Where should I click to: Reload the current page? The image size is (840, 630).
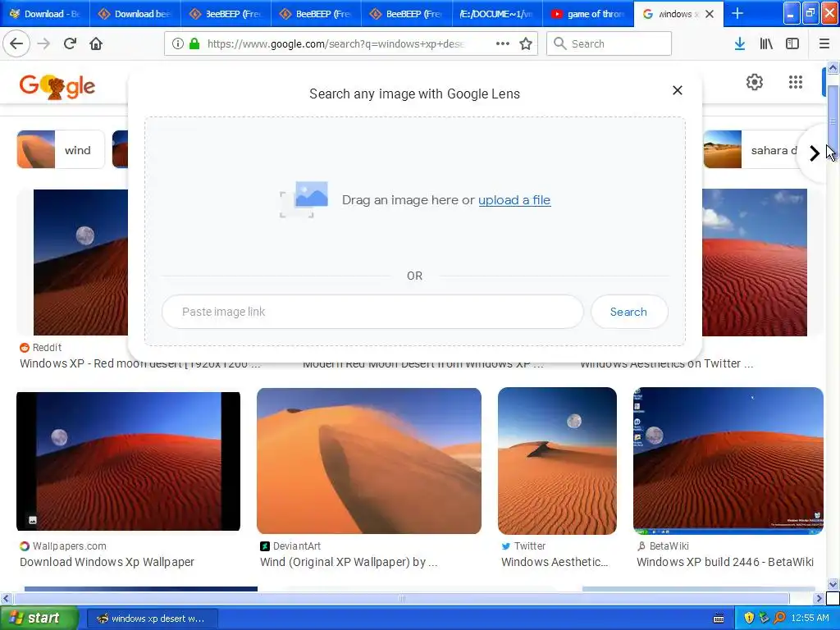click(70, 43)
